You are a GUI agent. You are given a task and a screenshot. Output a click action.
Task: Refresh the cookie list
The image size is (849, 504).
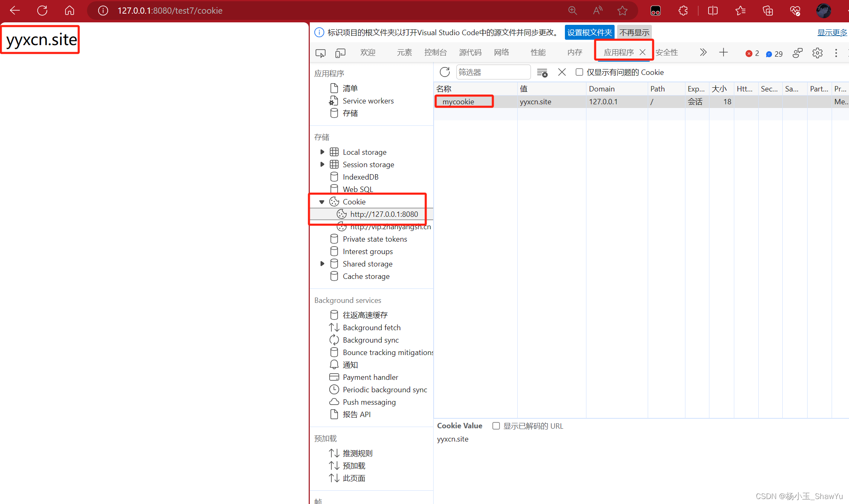click(445, 72)
